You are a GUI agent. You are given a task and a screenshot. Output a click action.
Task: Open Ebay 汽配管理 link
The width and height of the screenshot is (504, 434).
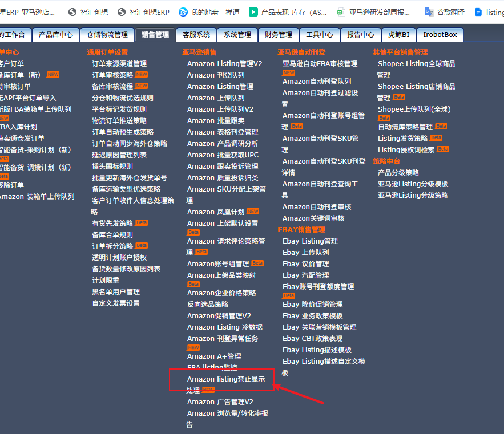coord(306,275)
